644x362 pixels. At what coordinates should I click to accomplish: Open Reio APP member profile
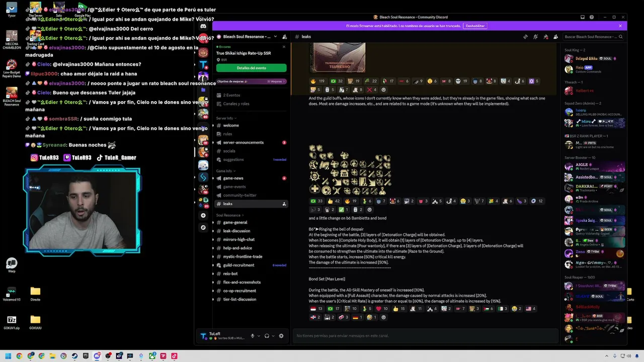pyautogui.click(x=594, y=69)
